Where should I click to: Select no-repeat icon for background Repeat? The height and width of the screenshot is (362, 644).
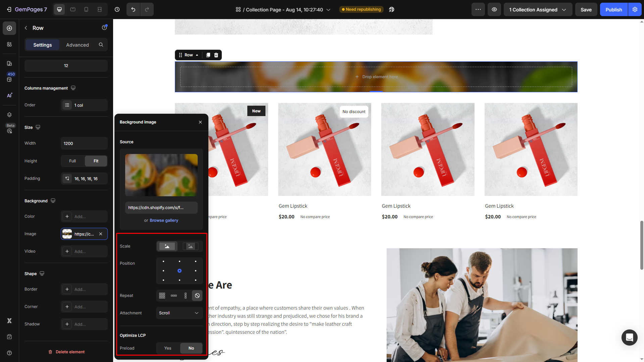pos(197,296)
